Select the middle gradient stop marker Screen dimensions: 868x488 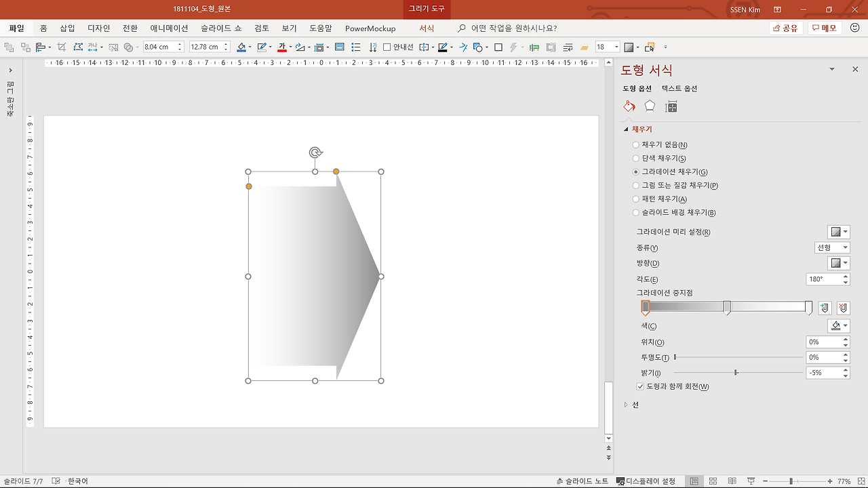pos(727,308)
